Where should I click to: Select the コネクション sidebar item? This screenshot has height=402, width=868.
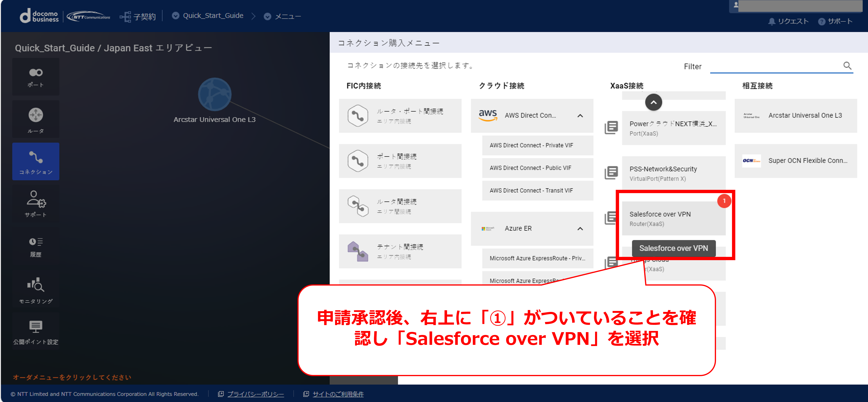pos(36,161)
